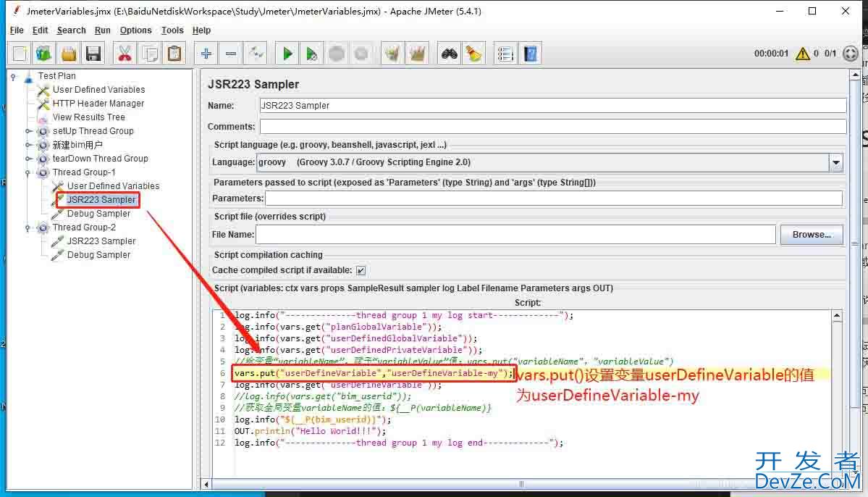Click the Copy toolbar icon

tap(149, 54)
